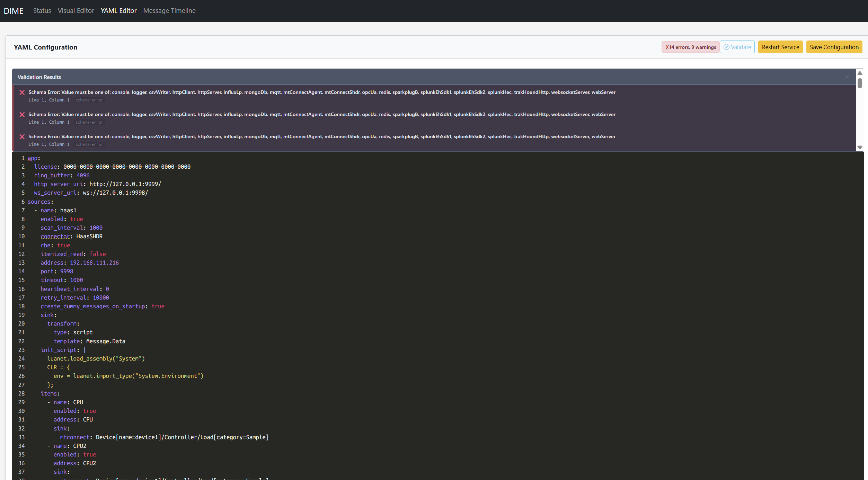Click the Validation Results header title

click(39, 77)
